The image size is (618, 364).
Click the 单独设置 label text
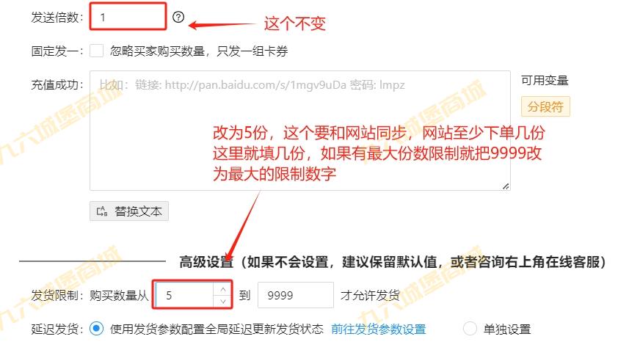(x=507, y=329)
